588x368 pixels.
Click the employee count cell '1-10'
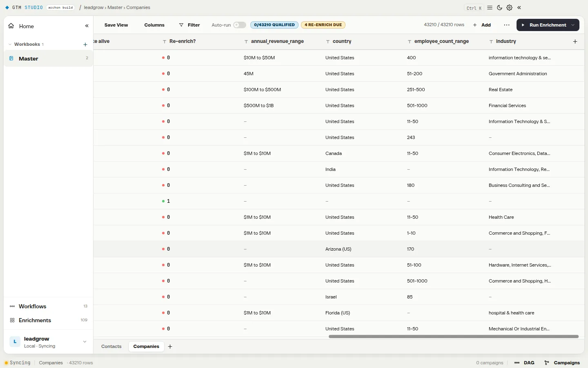(x=411, y=233)
